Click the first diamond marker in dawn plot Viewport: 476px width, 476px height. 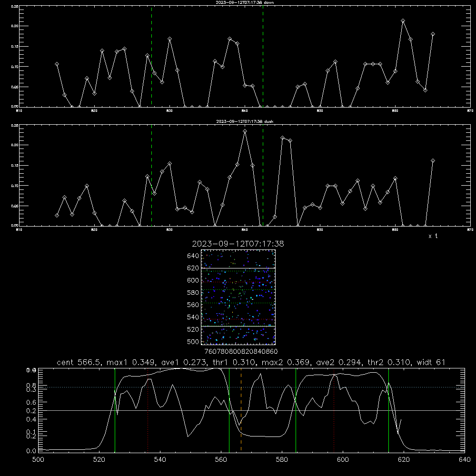click(x=57, y=64)
